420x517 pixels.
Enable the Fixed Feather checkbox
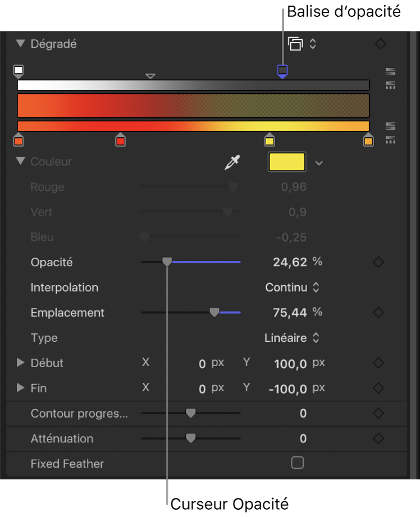point(297,463)
